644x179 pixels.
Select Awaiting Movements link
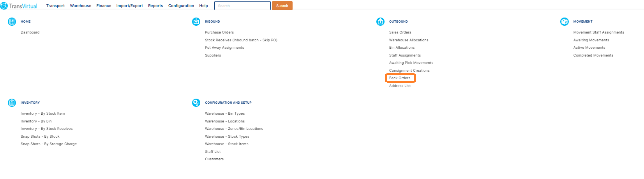tap(591, 40)
